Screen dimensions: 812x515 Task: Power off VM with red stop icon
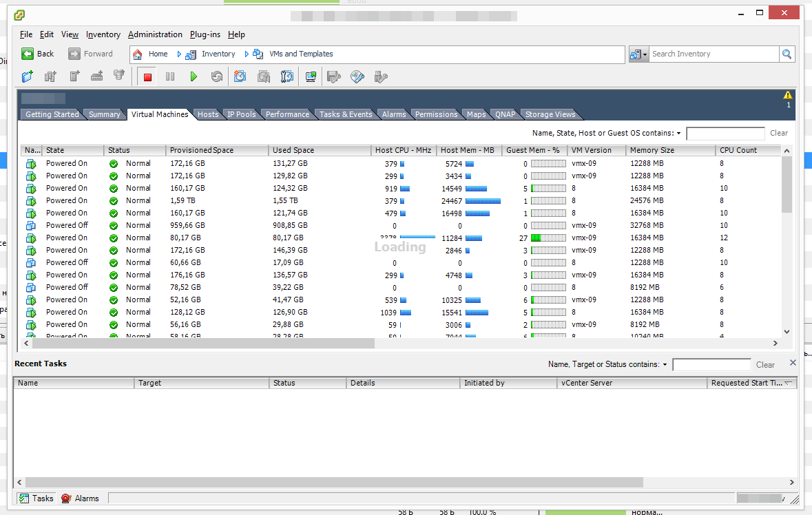point(147,77)
